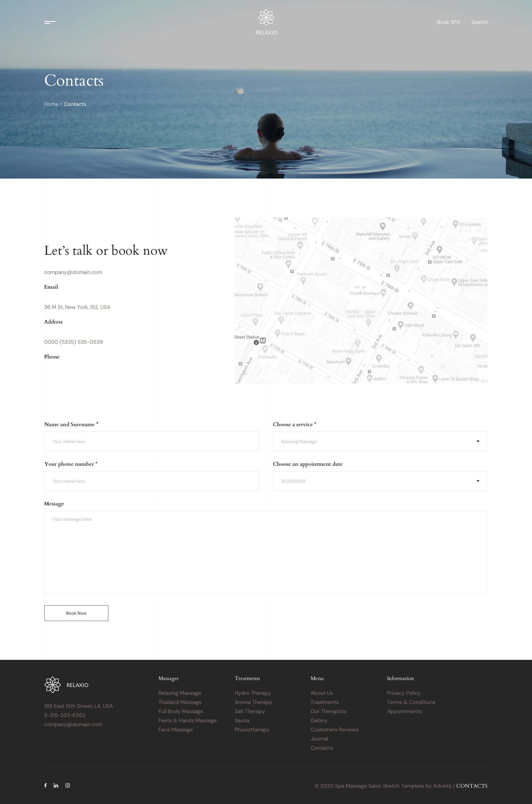Screen dimensions: 532x804
Task: Click the Instagram icon in footer
Action: click(x=68, y=785)
